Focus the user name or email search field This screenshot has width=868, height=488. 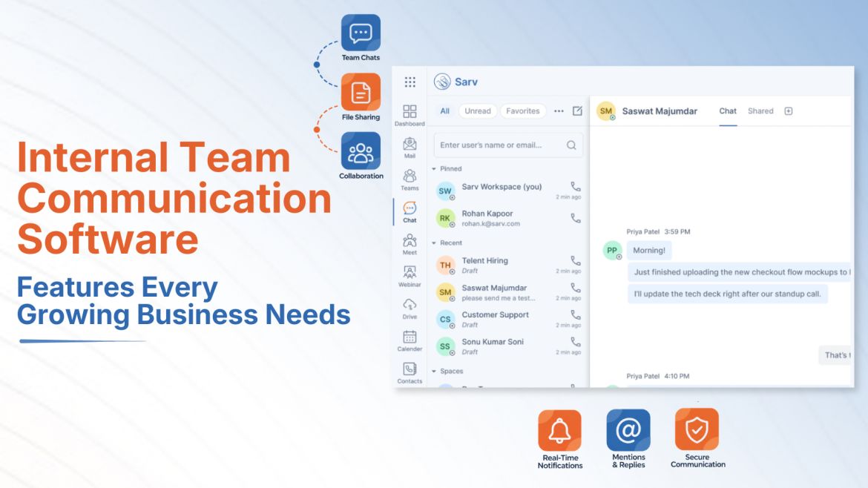pos(508,145)
